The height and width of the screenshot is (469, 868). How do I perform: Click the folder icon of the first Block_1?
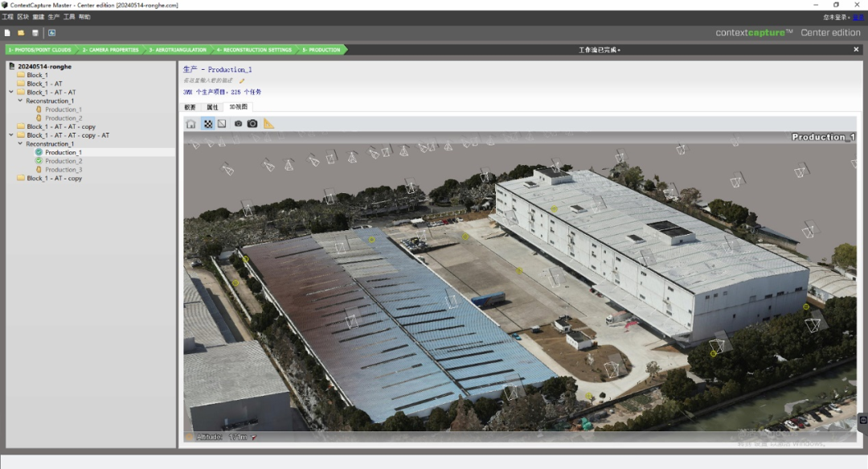[x=21, y=75]
